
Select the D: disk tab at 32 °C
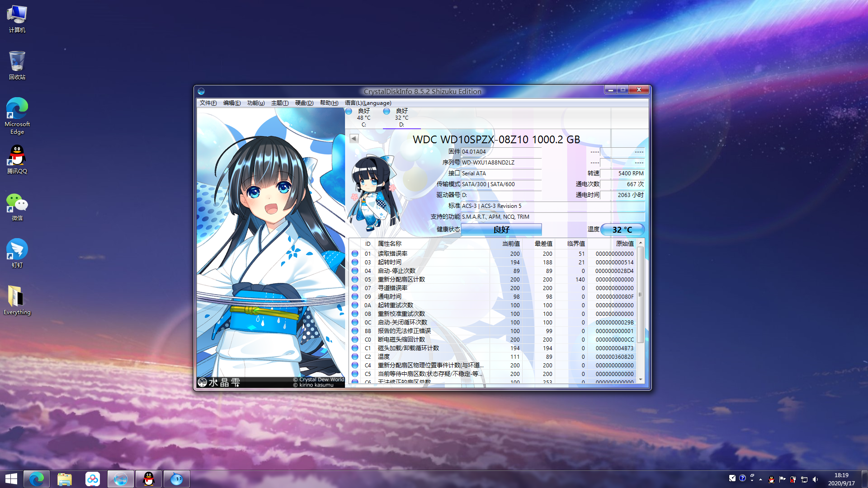click(401, 117)
